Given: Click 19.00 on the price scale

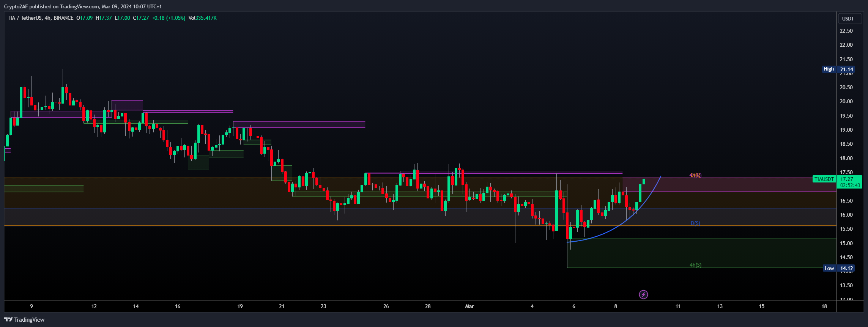Looking at the screenshot, I should [846, 130].
